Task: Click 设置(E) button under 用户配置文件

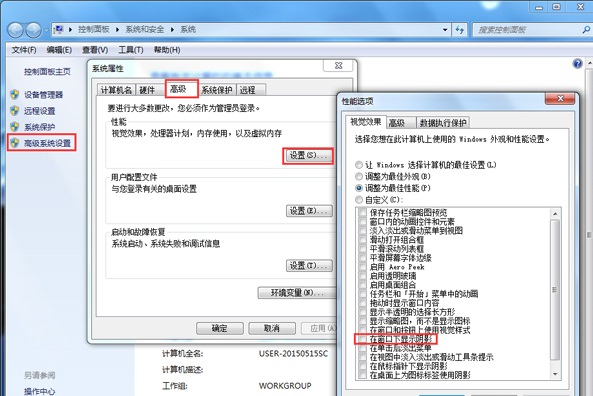Action: coord(309,211)
